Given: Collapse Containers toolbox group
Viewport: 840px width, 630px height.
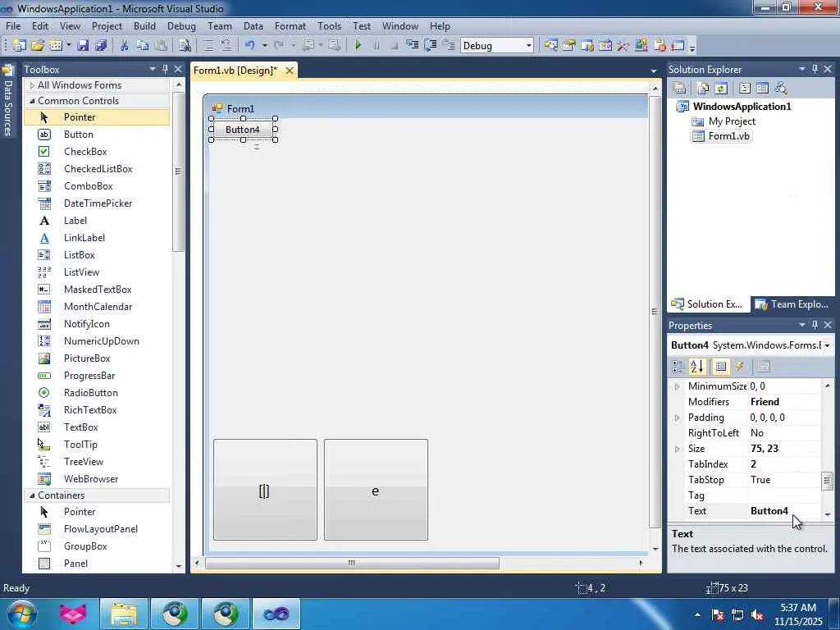Looking at the screenshot, I should [32, 495].
